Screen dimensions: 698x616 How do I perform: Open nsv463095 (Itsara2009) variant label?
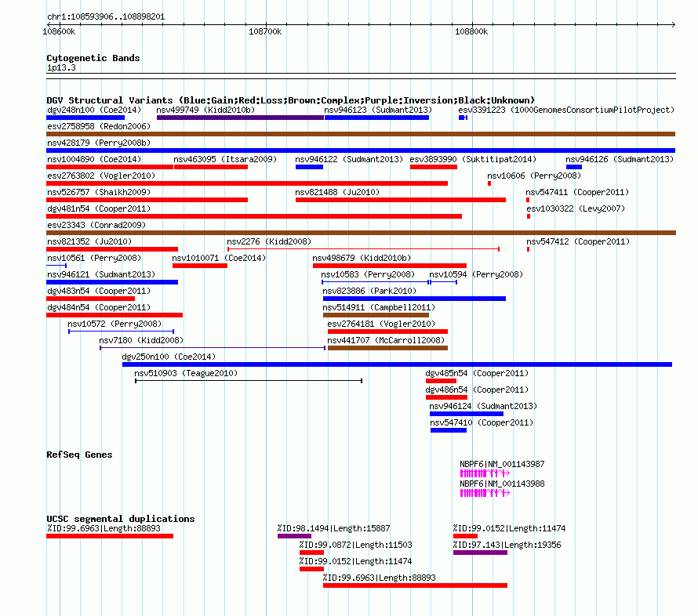[225, 159]
